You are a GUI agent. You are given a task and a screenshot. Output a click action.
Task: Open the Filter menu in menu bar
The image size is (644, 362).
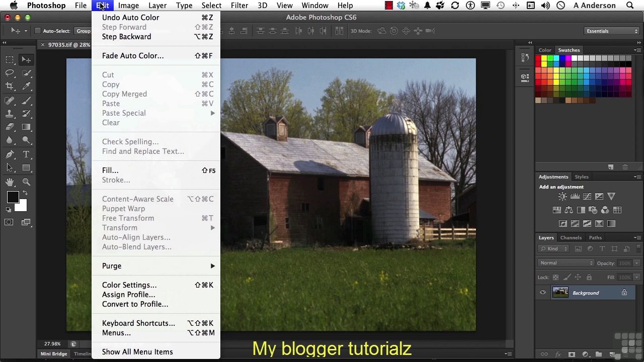(239, 6)
